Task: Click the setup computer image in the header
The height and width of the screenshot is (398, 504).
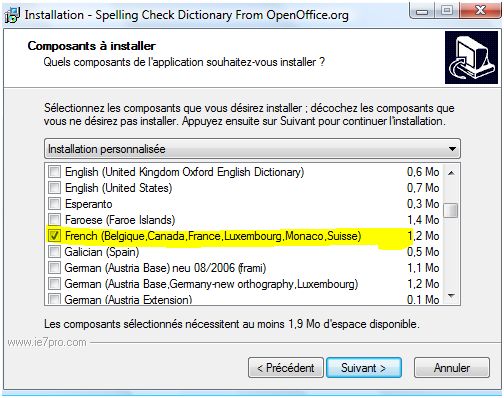Action: click(471, 57)
